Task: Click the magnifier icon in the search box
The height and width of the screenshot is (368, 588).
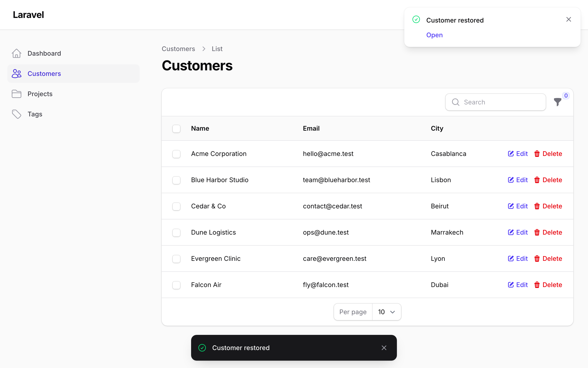Action: [x=455, y=102]
